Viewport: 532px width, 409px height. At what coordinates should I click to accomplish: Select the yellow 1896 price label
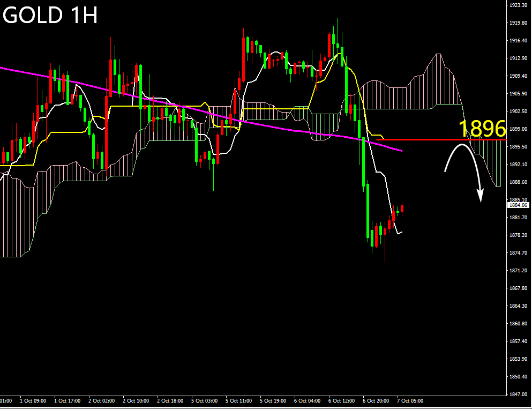click(x=482, y=129)
